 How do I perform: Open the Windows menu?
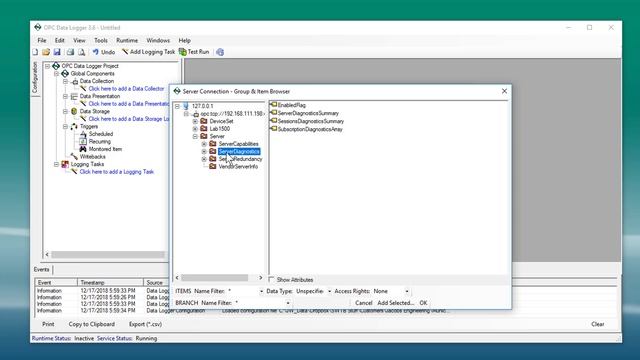tap(158, 40)
